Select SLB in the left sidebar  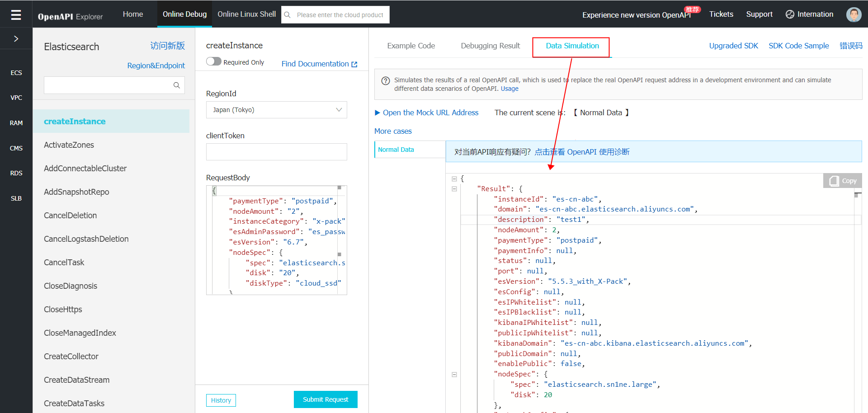[16, 198]
